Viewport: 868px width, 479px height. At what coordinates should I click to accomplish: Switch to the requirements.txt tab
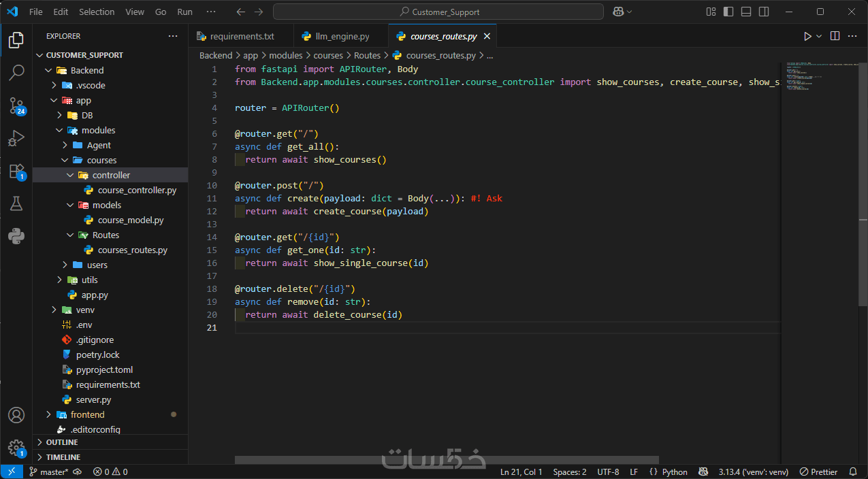click(x=242, y=36)
